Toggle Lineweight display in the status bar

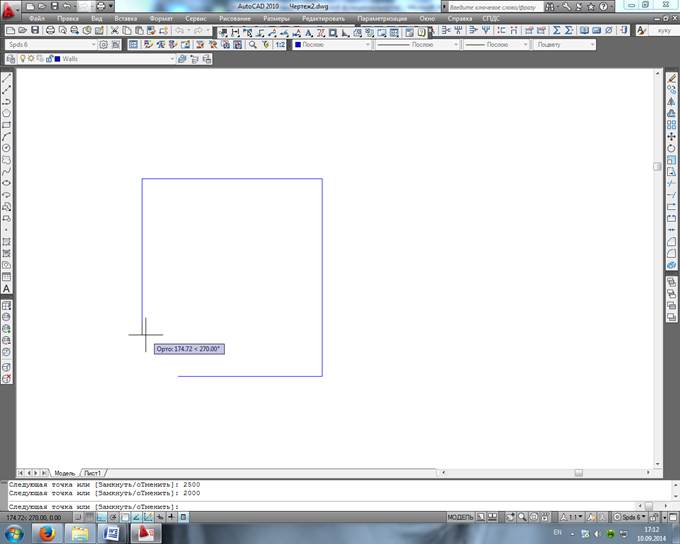(171, 517)
